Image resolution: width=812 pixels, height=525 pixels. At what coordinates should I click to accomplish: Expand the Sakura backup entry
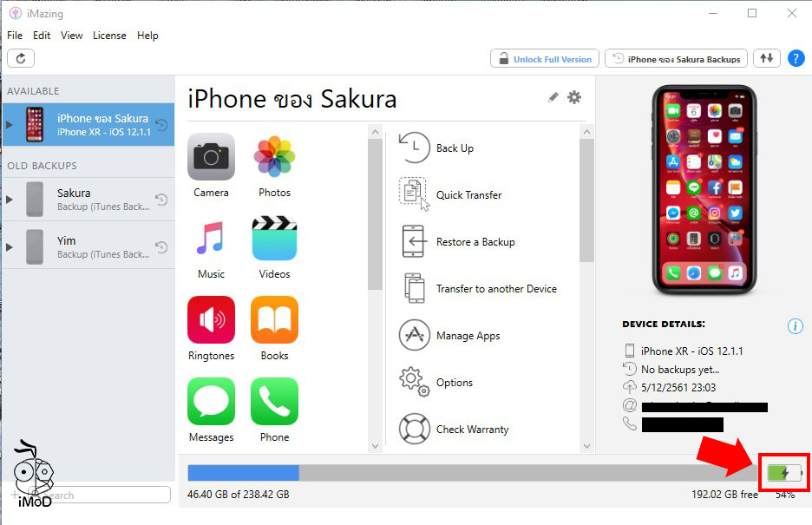tap(9, 199)
